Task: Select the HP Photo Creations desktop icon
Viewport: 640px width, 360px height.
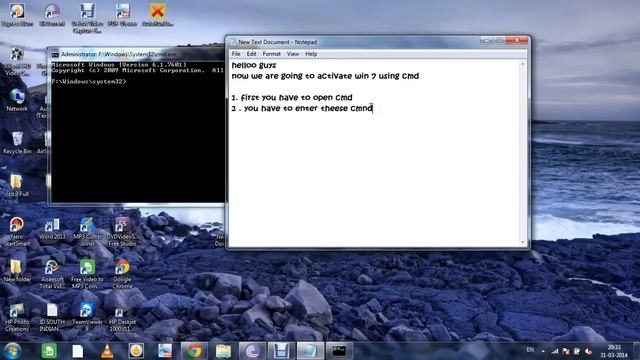Action: 17,318
